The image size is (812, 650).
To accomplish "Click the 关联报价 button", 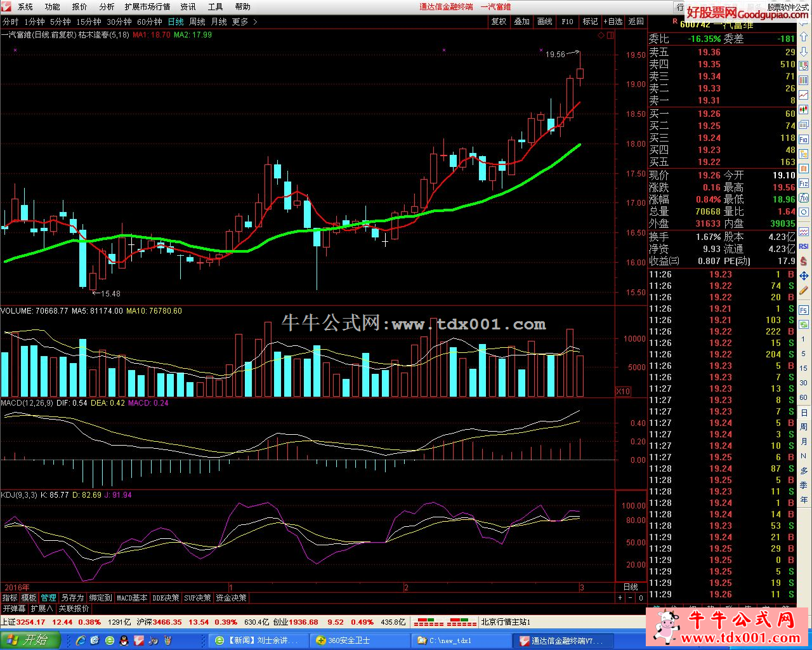I will [x=74, y=608].
